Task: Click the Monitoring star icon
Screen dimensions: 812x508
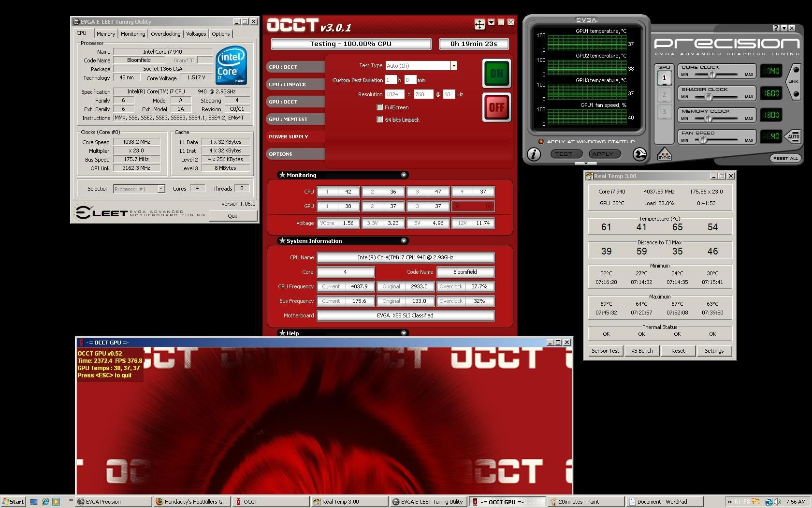Action: point(282,175)
